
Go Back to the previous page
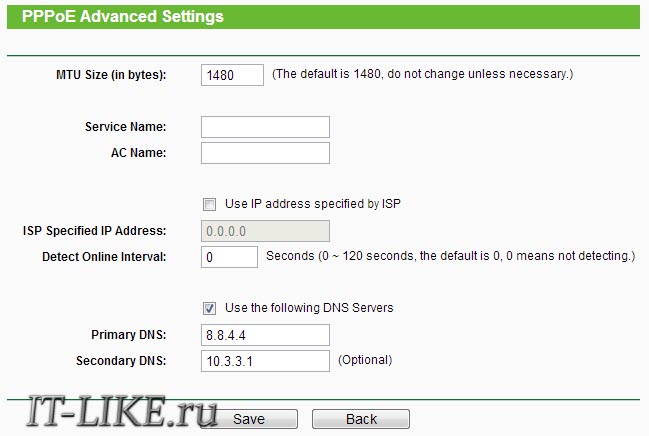tap(361, 419)
